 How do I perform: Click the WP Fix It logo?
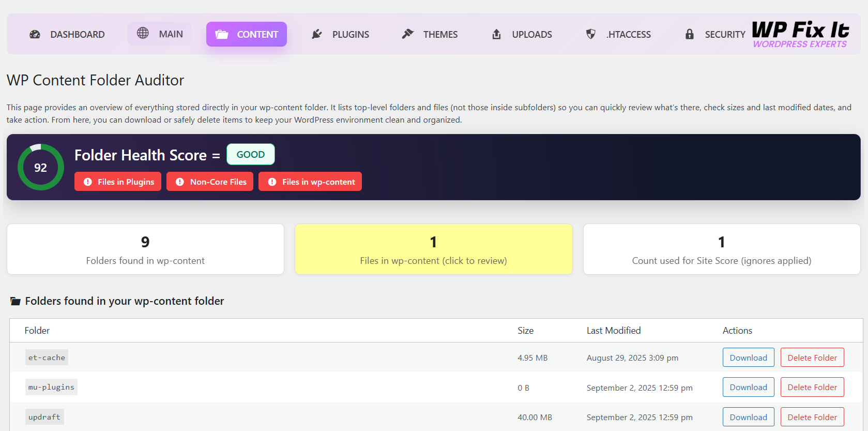(x=800, y=34)
